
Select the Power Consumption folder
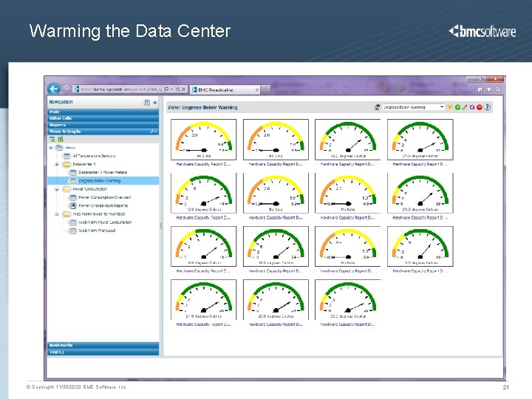[x=90, y=189]
